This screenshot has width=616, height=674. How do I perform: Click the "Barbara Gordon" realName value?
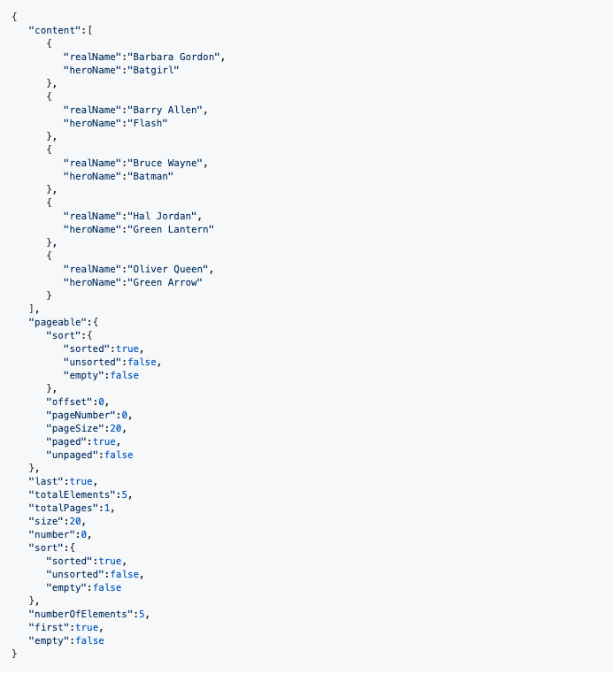(x=173, y=57)
